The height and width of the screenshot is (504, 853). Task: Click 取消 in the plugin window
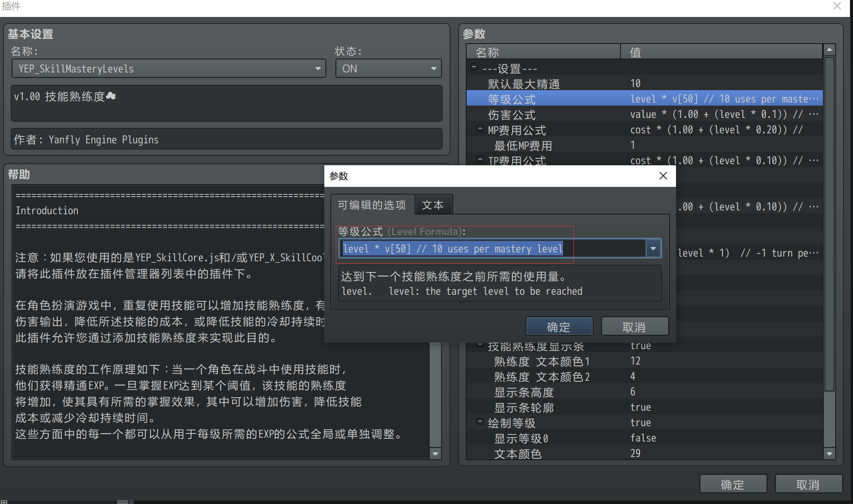(808, 484)
